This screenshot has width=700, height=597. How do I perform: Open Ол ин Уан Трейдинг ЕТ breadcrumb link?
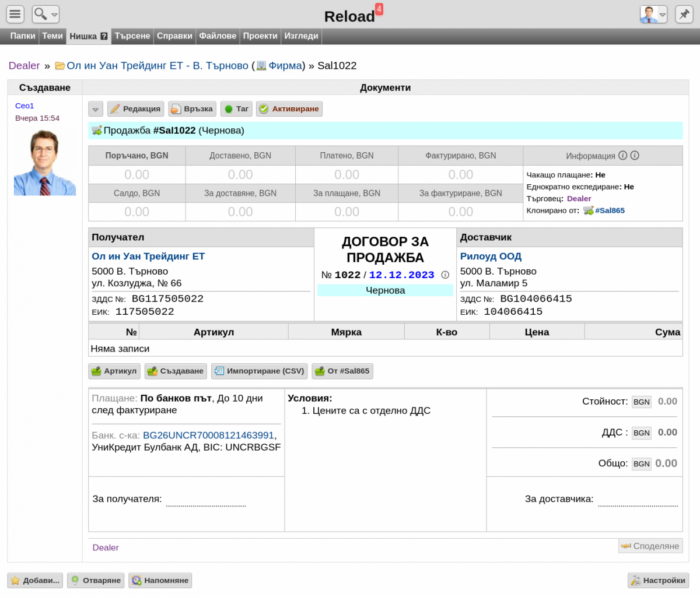157,66
